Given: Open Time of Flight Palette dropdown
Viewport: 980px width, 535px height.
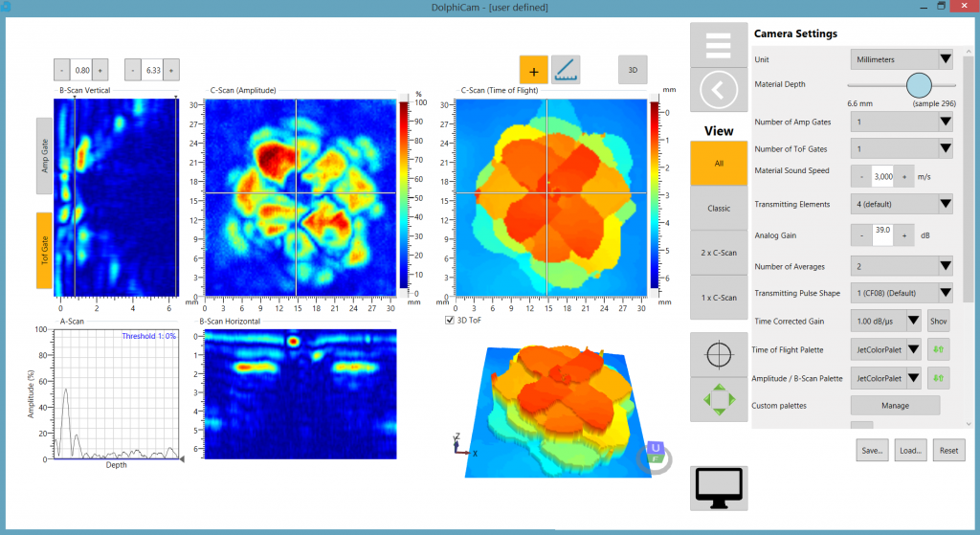Looking at the screenshot, I should click(886, 350).
